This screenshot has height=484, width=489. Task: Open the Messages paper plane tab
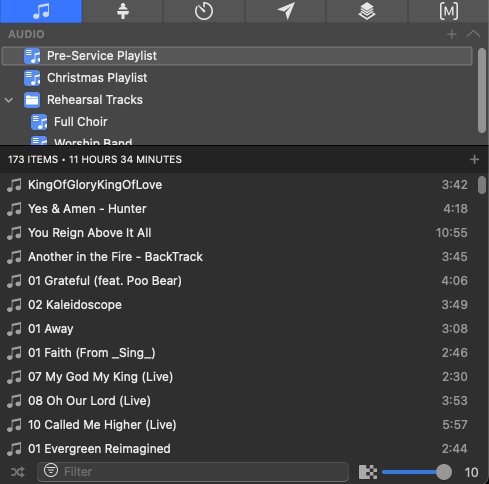[286, 11]
